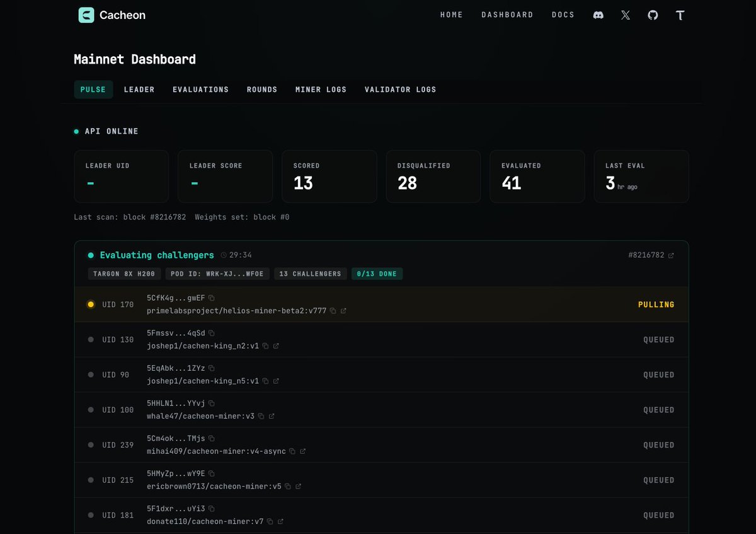Click the DISQUALIFIED 28 stat card
This screenshot has width=756, height=534.
point(433,177)
